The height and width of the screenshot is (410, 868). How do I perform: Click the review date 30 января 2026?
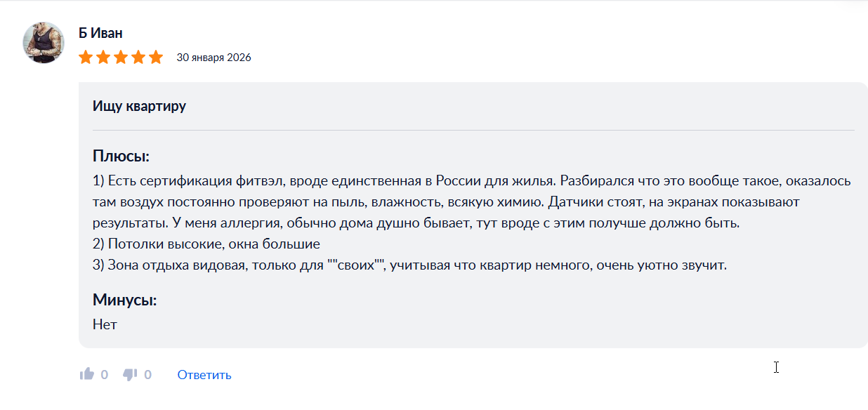pyautogui.click(x=213, y=58)
